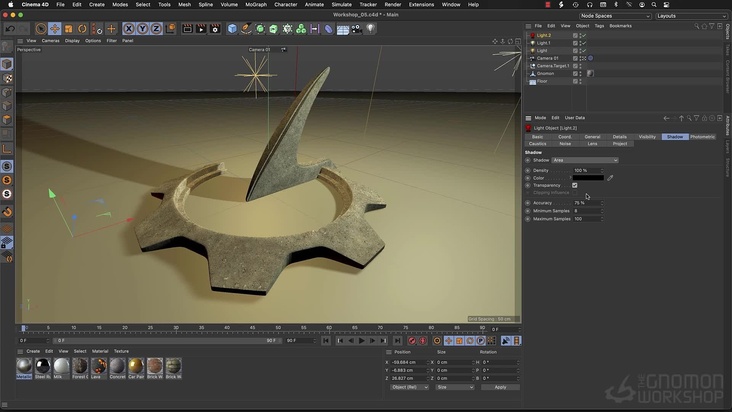This screenshot has height=412, width=732.
Task: Open the MoGraph menu
Action: pos(256,4)
